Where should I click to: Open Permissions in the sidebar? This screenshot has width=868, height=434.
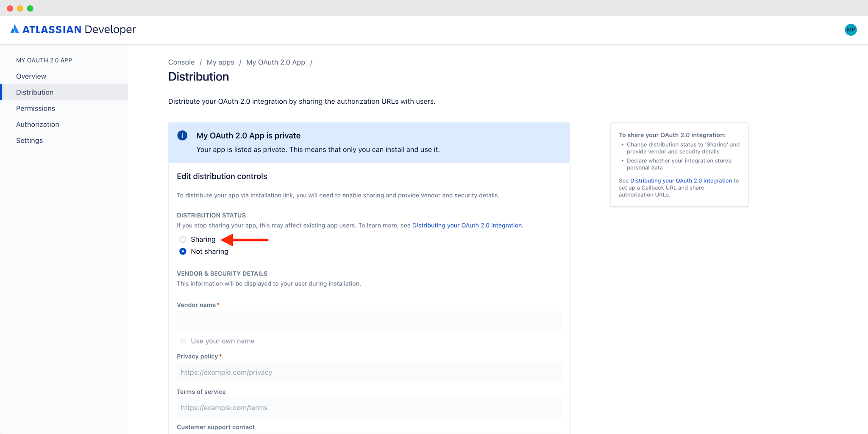[x=65, y=108]
